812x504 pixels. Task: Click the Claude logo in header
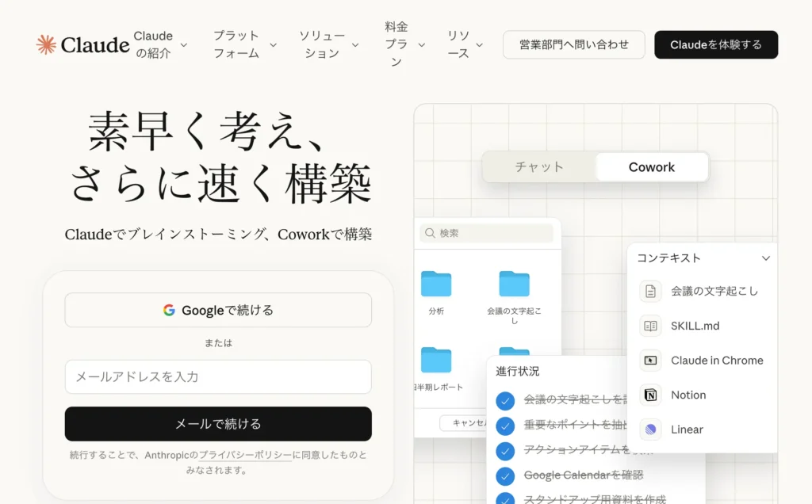tap(82, 44)
